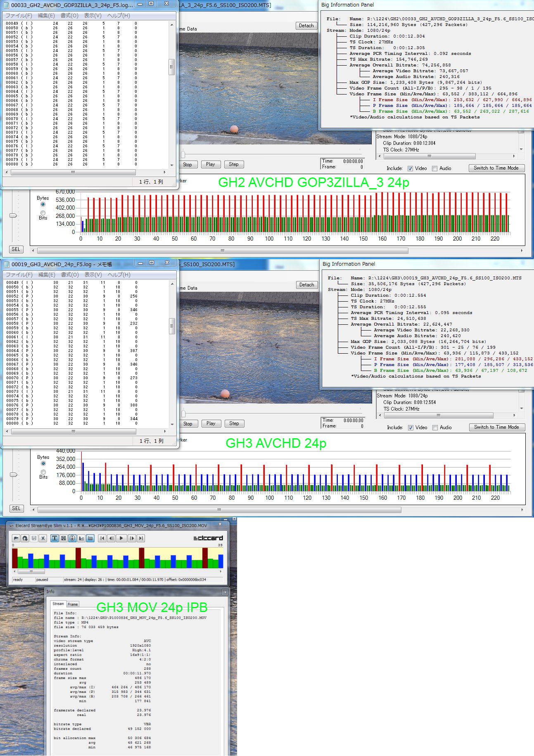Image resolution: width=534 pixels, height=756 pixels.
Task: Click right arrow of GH2 chart horizontal scrollbar
Action: [x=521, y=250]
